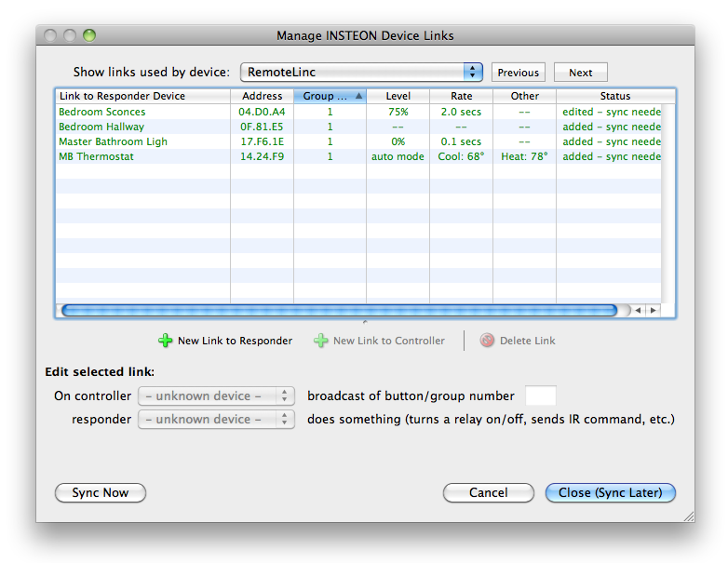This screenshot has height=563, width=728.
Task: Sort by the Level column header
Action: click(x=398, y=96)
